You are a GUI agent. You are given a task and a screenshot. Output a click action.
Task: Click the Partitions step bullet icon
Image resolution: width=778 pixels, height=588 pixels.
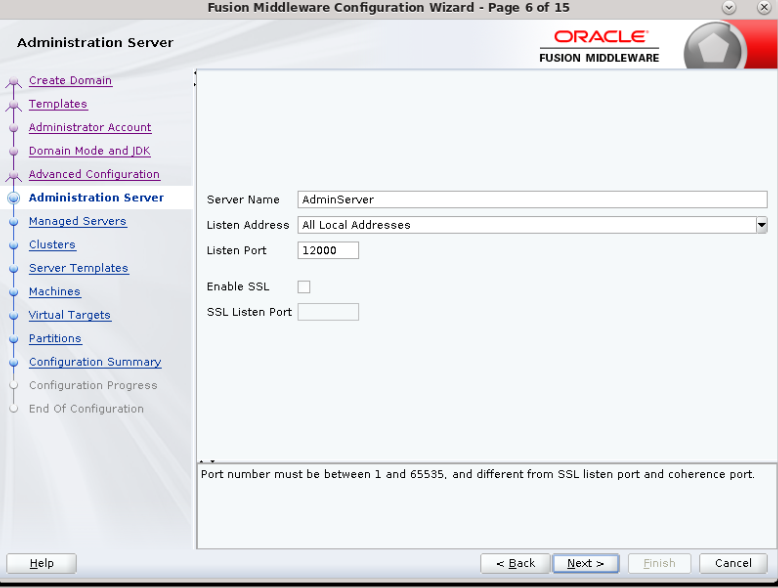[13, 339]
